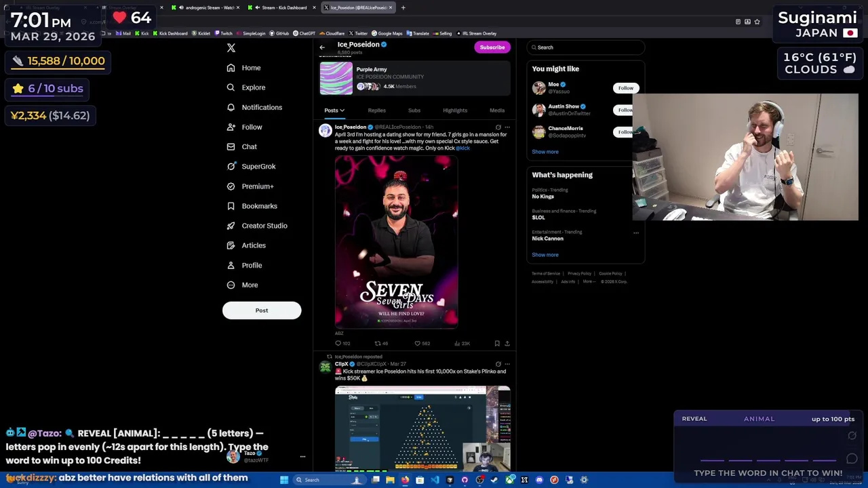Go back using the profile arrow
The width and height of the screenshot is (868, 488).
click(322, 47)
